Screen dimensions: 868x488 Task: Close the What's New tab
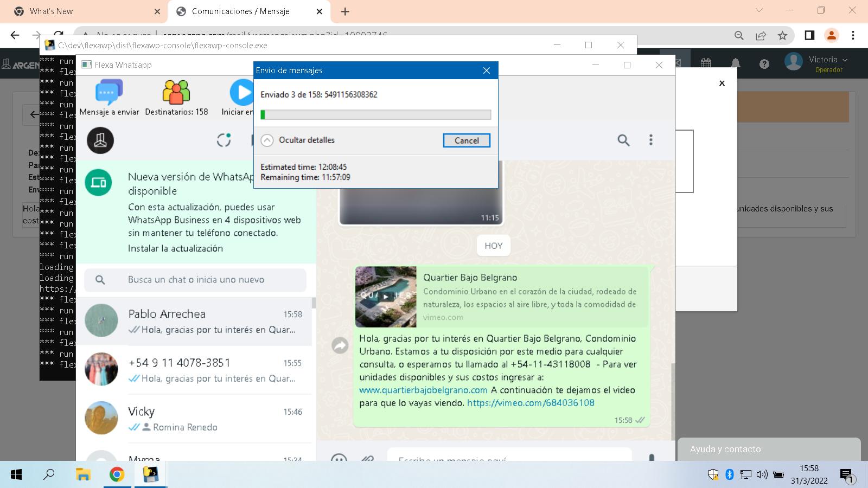click(157, 11)
